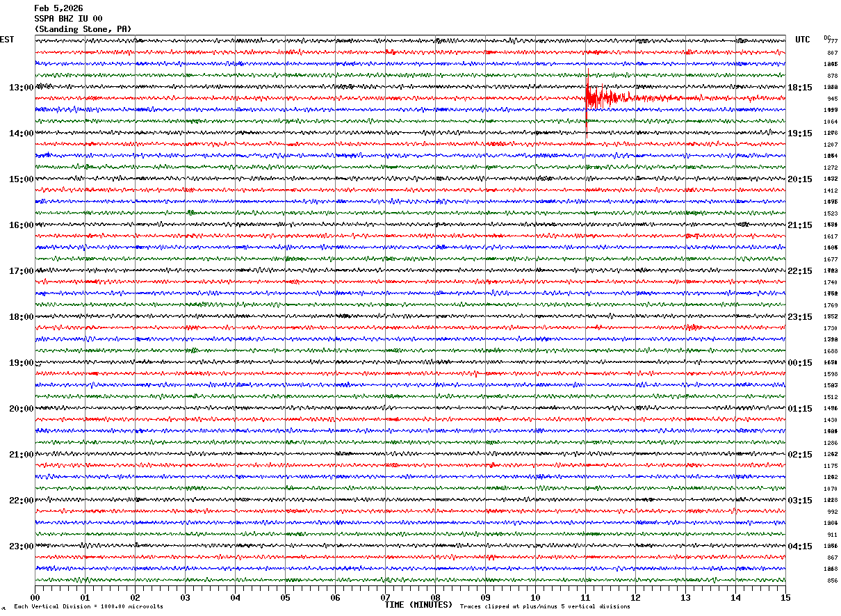
Task: Select the '14:00' EST time label
Action: pos(21,133)
